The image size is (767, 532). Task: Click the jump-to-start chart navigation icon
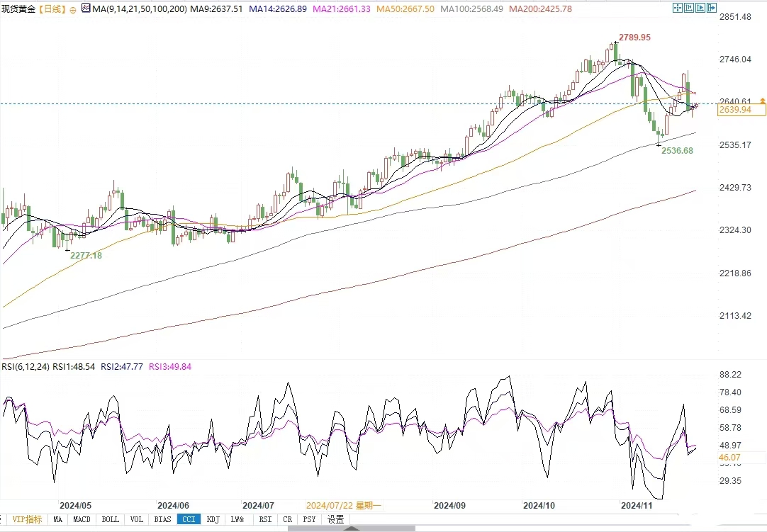click(689, 8)
